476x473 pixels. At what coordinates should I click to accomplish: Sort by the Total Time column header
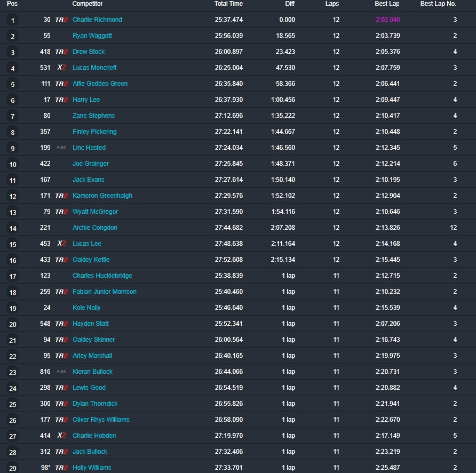pos(228,4)
